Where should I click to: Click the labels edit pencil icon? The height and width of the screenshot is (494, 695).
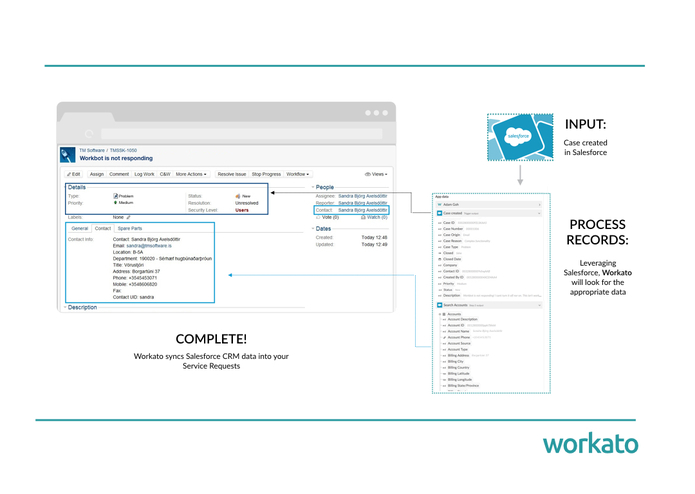(x=128, y=218)
